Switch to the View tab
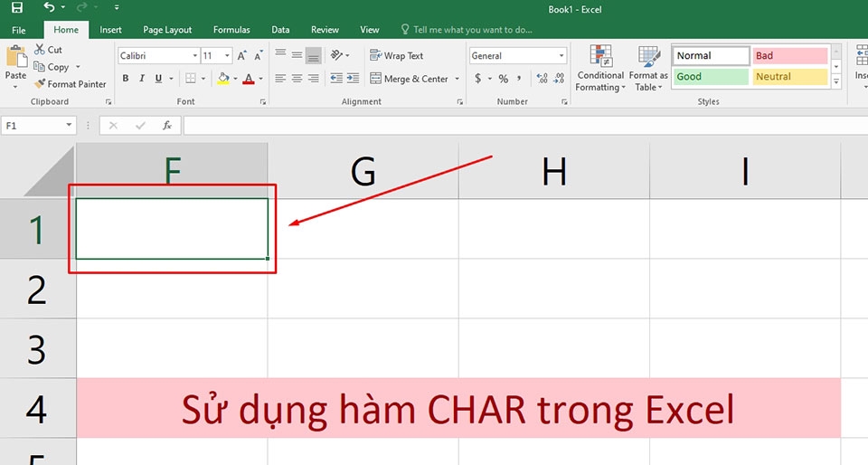868x465 pixels. pyautogui.click(x=369, y=30)
